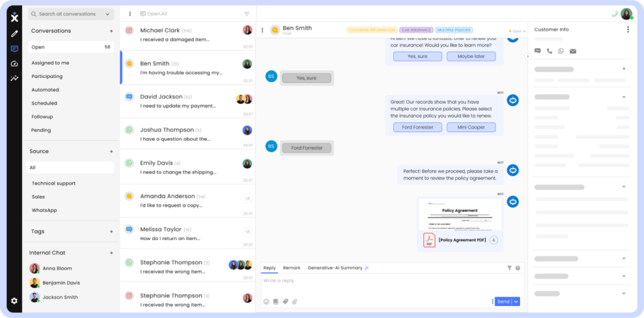Click the help question mark icon in reply box
This screenshot has height=318, width=644.
pyautogui.click(x=518, y=268)
